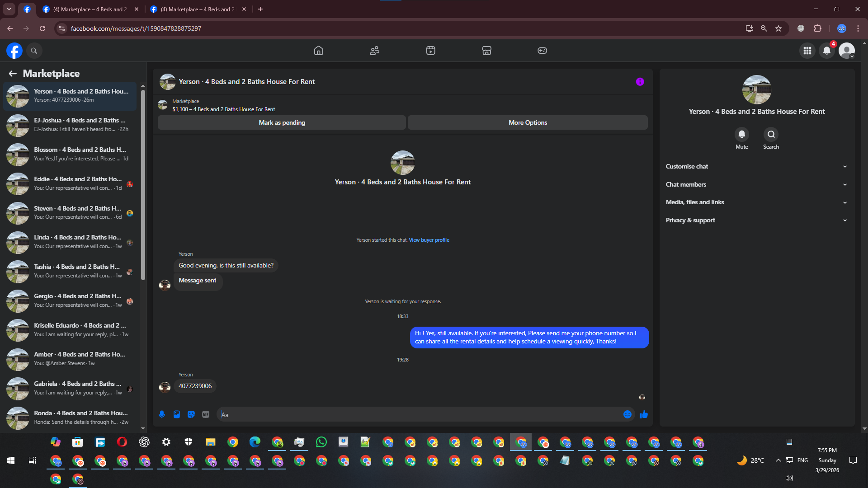
Task: Open Windows Start menu
Action: (11, 460)
